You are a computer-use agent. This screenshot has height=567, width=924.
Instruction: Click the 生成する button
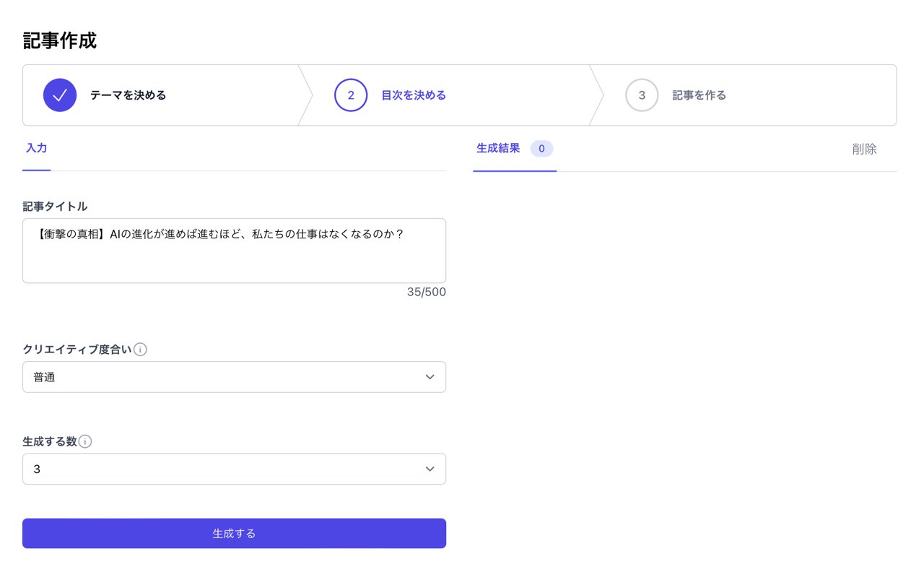234,533
